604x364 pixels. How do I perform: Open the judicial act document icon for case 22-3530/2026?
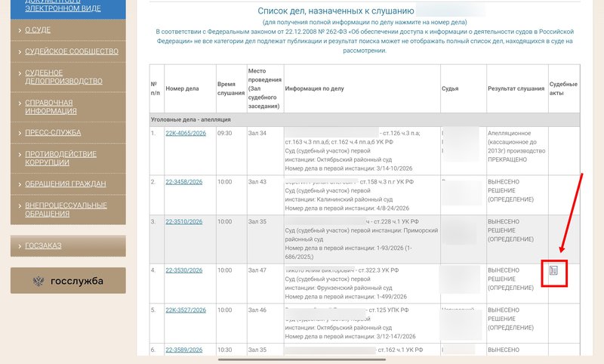click(553, 271)
